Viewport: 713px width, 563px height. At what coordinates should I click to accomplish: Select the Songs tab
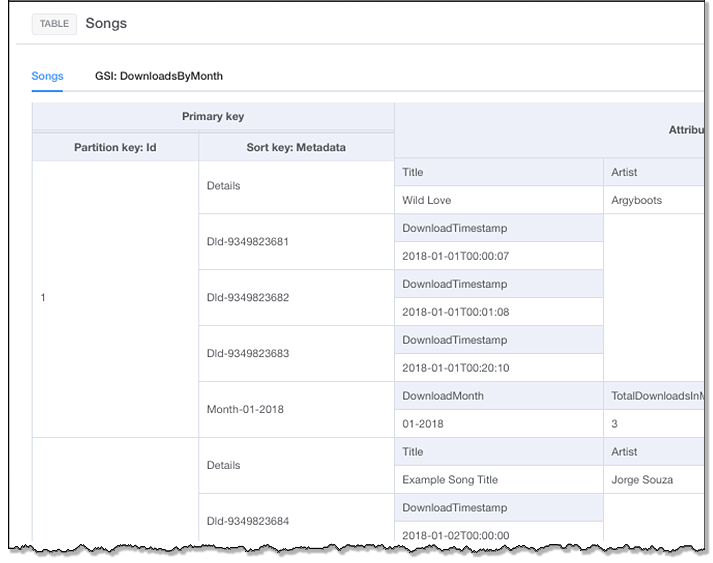(x=47, y=76)
